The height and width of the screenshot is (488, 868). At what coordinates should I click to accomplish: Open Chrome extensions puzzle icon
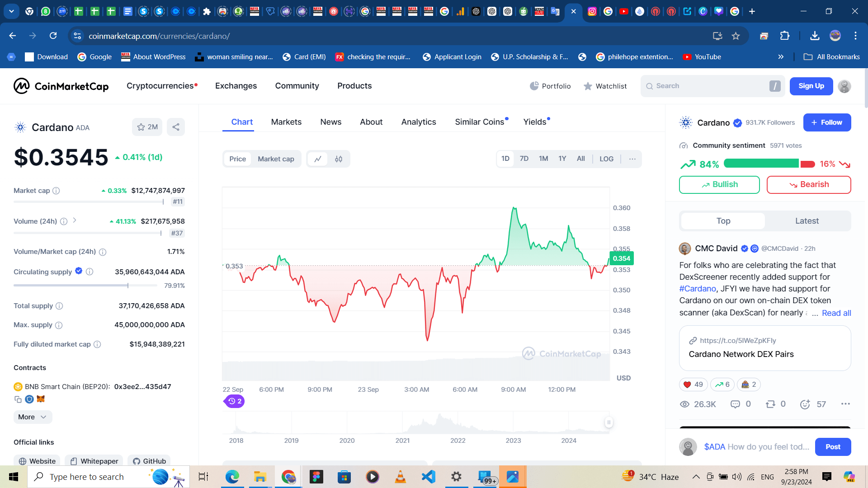coord(785,36)
